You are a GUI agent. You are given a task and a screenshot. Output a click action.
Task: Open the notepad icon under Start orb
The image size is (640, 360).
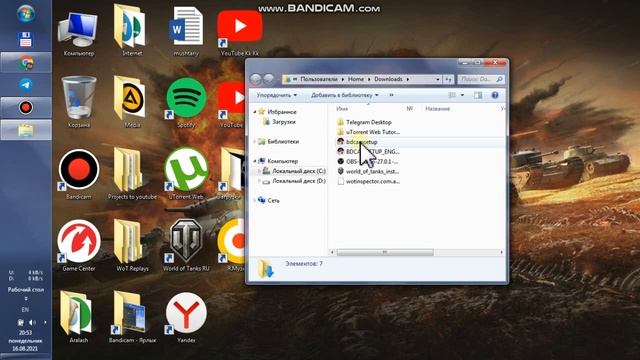25,40
